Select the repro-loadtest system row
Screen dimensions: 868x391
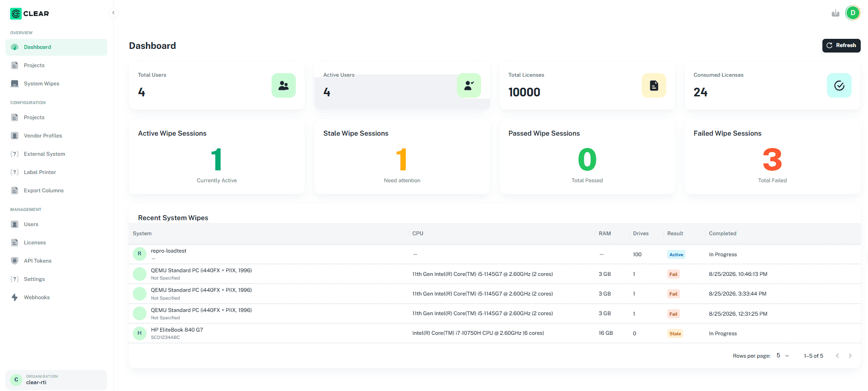click(x=495, y=254)
